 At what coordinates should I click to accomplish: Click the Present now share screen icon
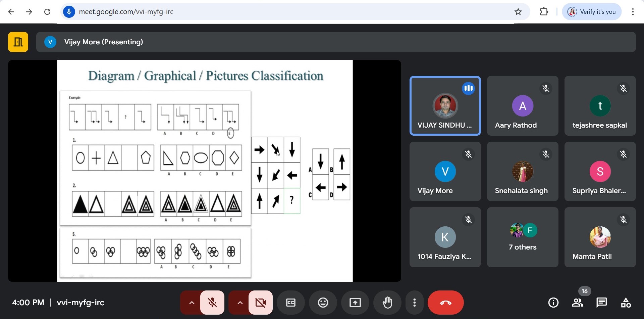coord(355,303)
